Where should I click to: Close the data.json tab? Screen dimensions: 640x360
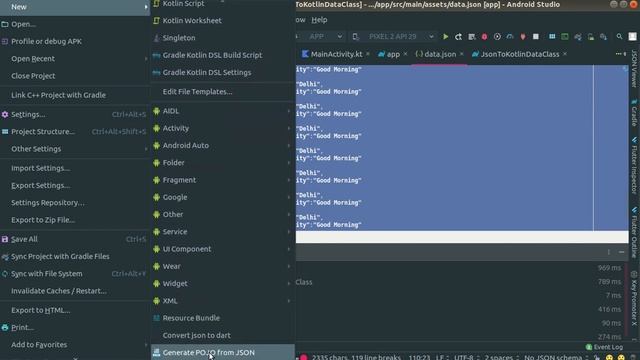coord(462,54)
